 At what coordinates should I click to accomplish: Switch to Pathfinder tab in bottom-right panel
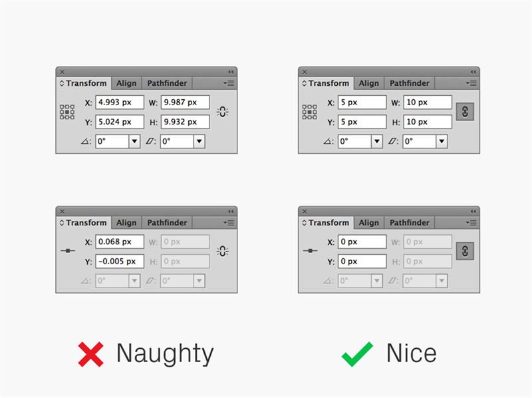tap(409, 223)
